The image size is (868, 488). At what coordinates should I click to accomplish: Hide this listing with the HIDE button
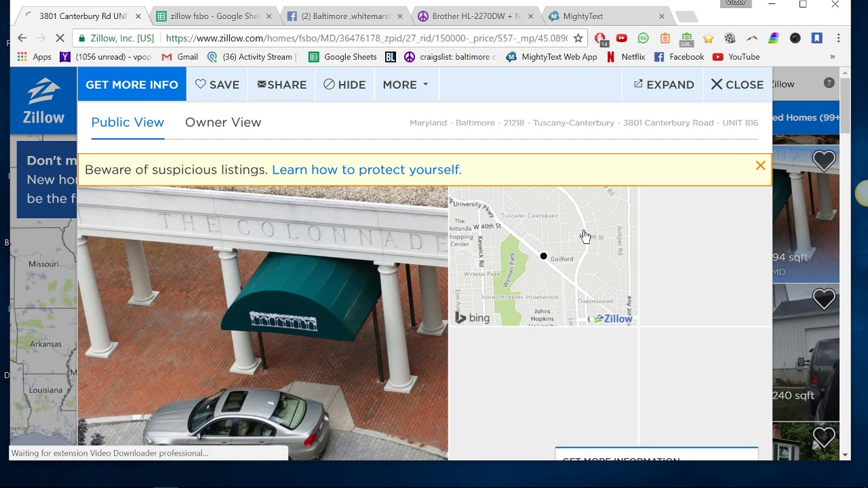[x=344, y=85]
